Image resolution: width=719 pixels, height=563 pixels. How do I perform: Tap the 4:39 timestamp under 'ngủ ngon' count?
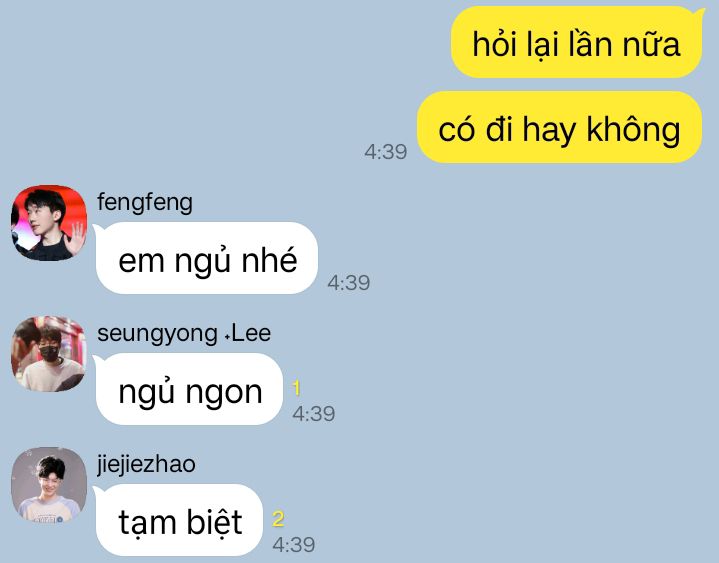pos(314,414)
